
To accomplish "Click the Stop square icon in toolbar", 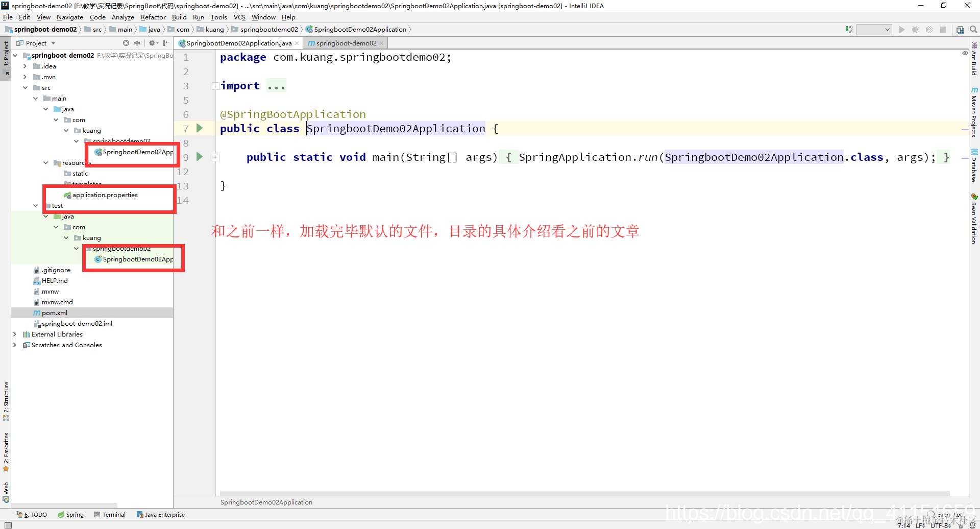I will pos(943,30).
